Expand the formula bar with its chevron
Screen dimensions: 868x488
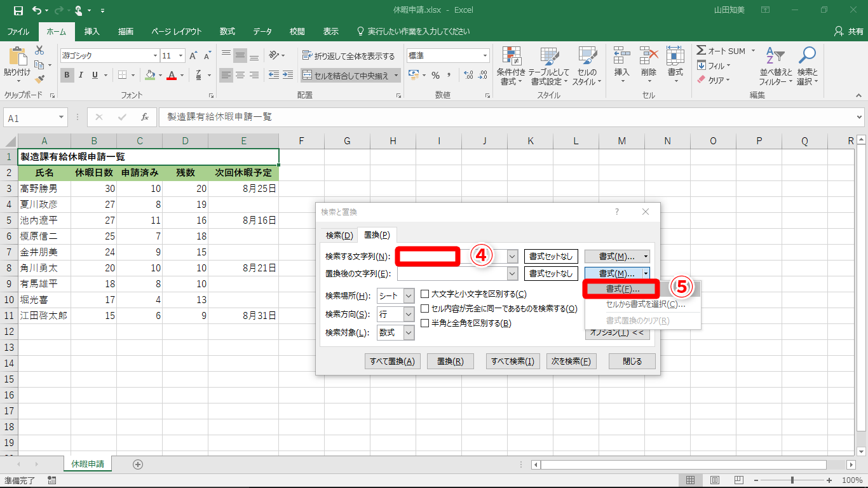point(860,118)
